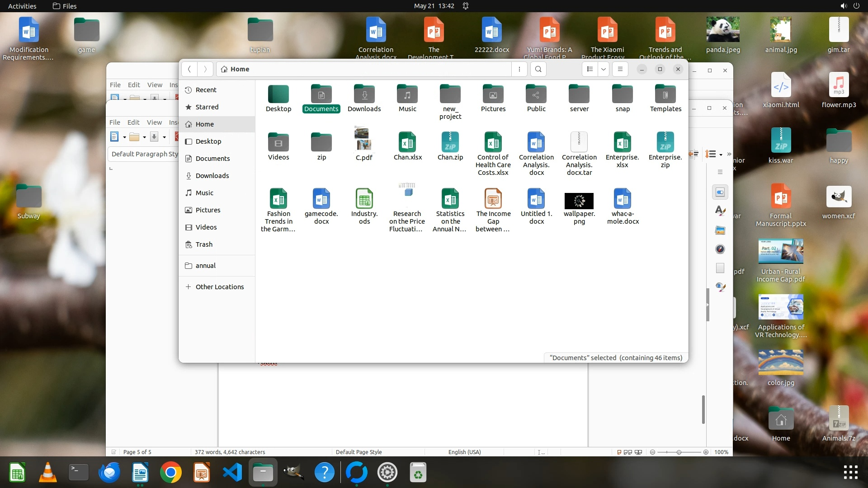This screenshot has height=488, width=868.
Task: Open the Writer sidebar Properties deck
Action: (x=720, y=192)
